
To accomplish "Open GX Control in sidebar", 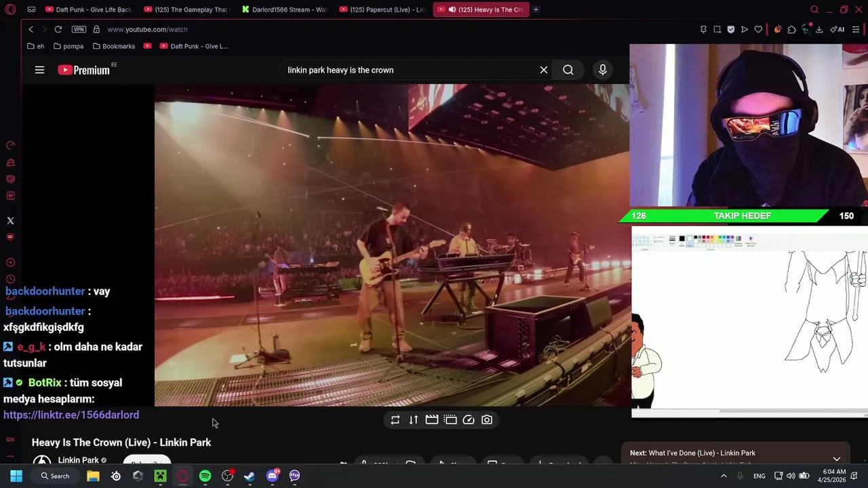I will tap(10, 146).
